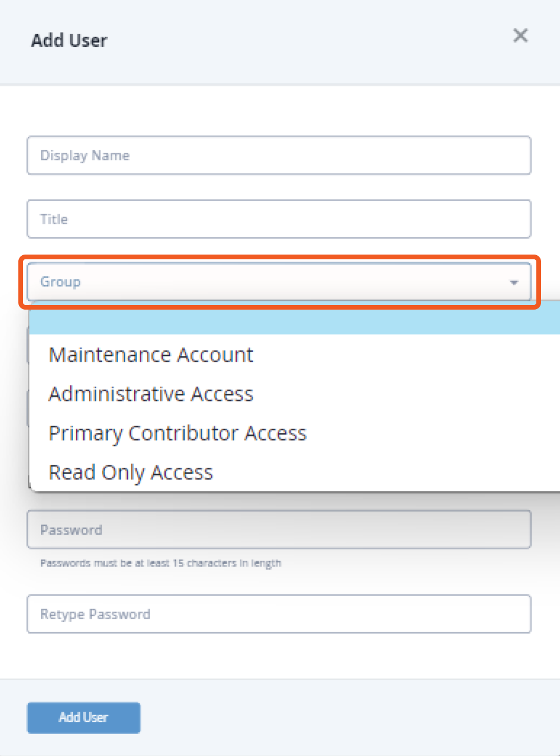Focus the Retype Password field
This screenshot has width=560, height=756.
click(279, 615)
